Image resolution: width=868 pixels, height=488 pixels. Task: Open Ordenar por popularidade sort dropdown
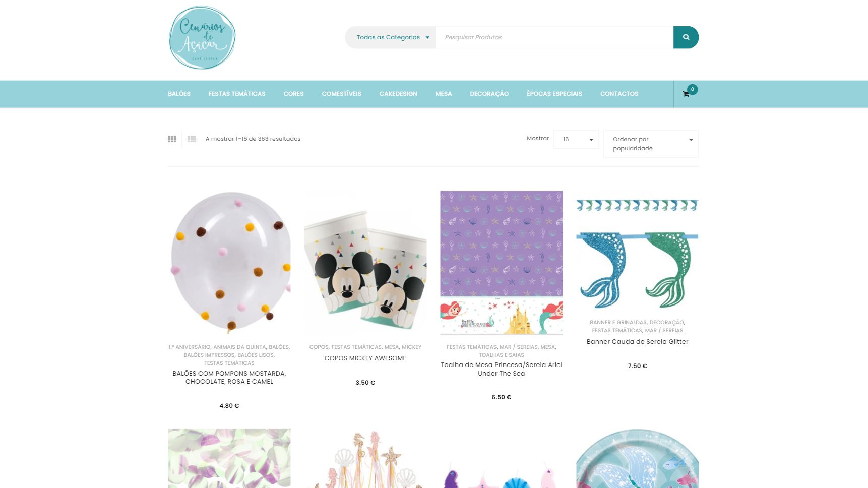651,144
